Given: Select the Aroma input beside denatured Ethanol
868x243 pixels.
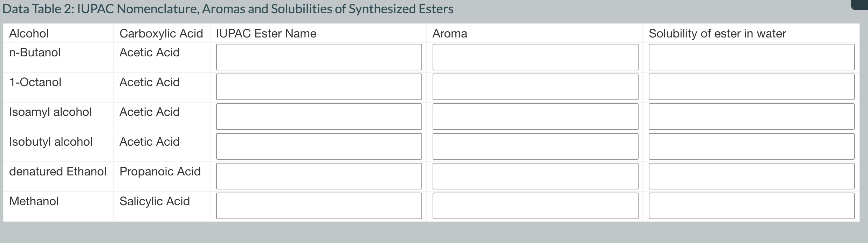Looking at the screenshot, I should point(536,176).
